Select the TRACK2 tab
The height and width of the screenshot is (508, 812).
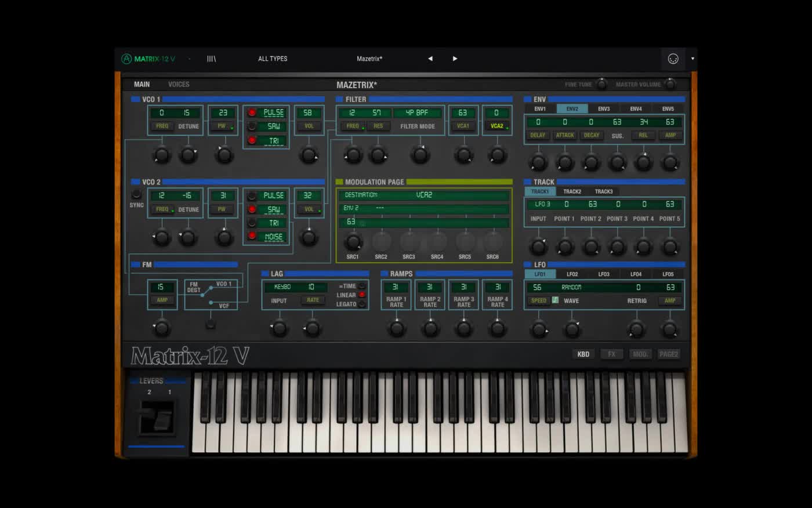[572, 191]
